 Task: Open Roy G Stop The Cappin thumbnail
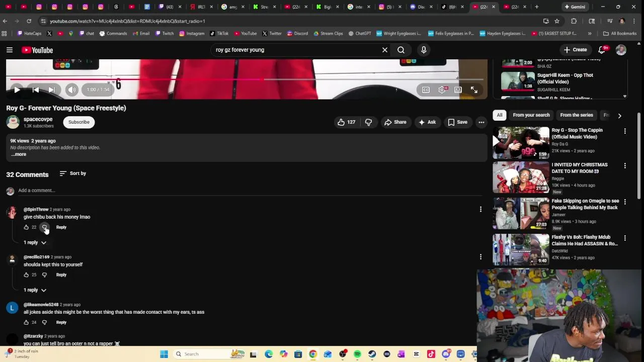click(x=521, y=143)
